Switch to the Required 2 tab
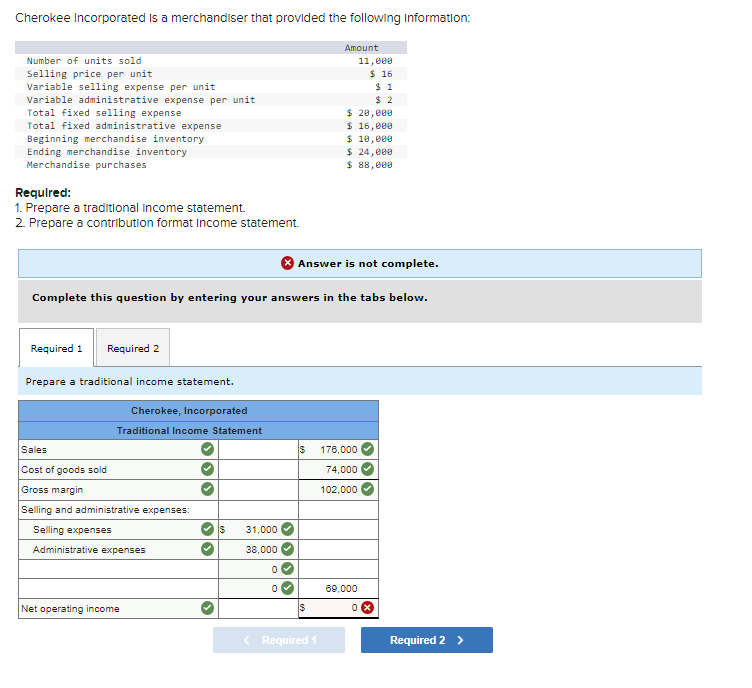Viewport: 752px width, 688px height. (x=133, y=348)
